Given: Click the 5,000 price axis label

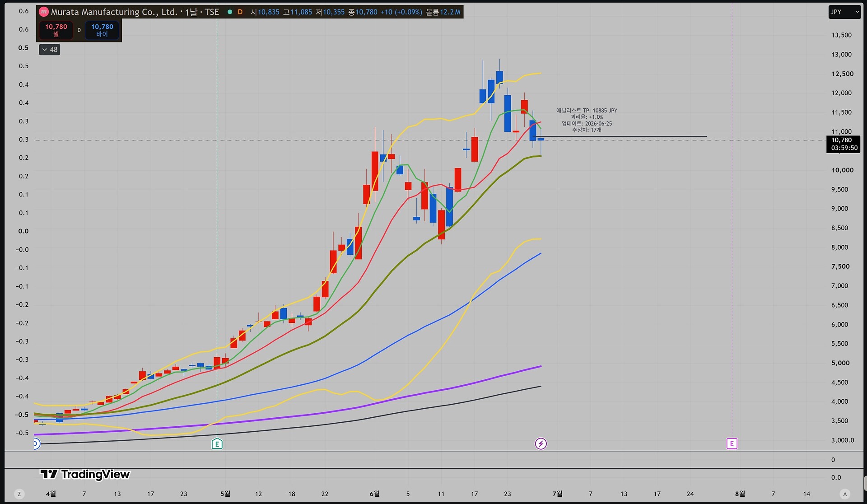Looking at the screenshot, I should (x=840, y=363).
